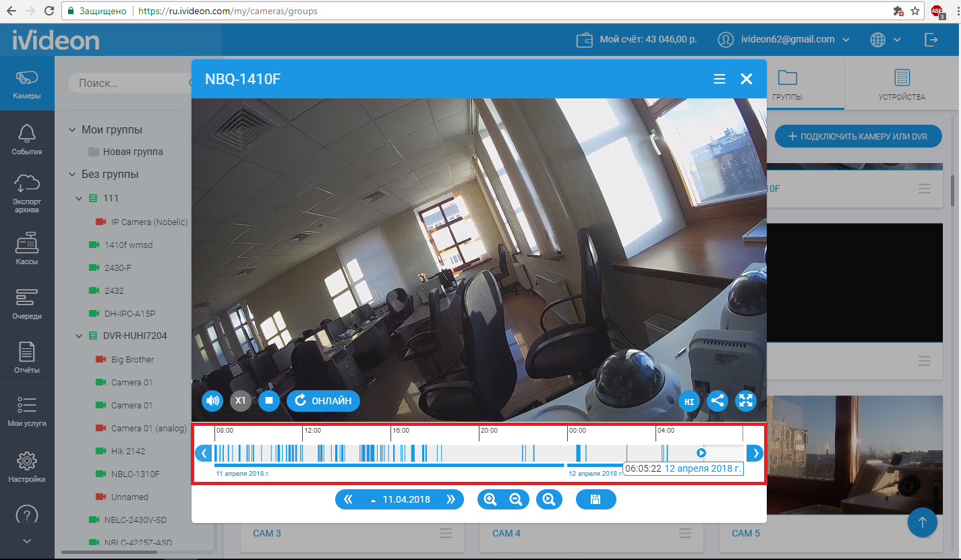Open account balance Мой счёт

[x=636, y=40]
